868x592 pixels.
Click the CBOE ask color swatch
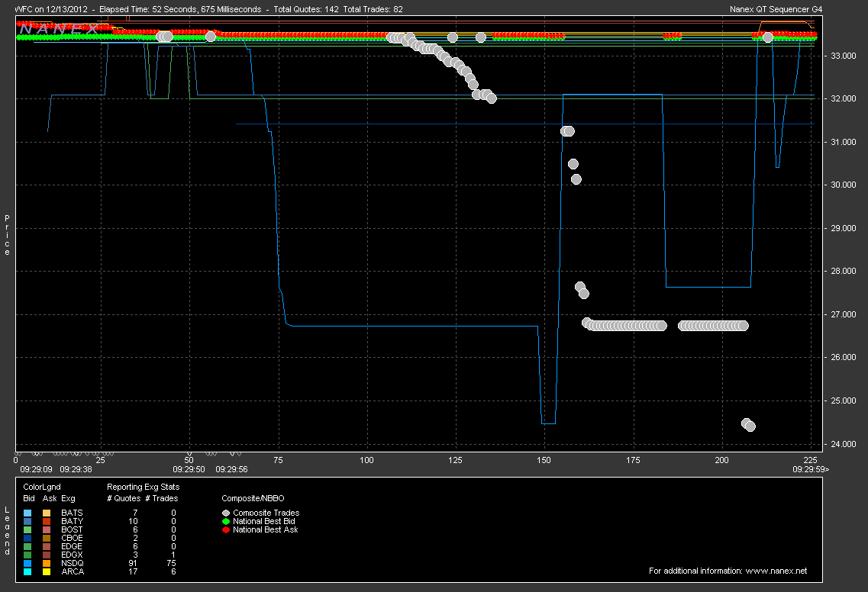tap(47, 538)
